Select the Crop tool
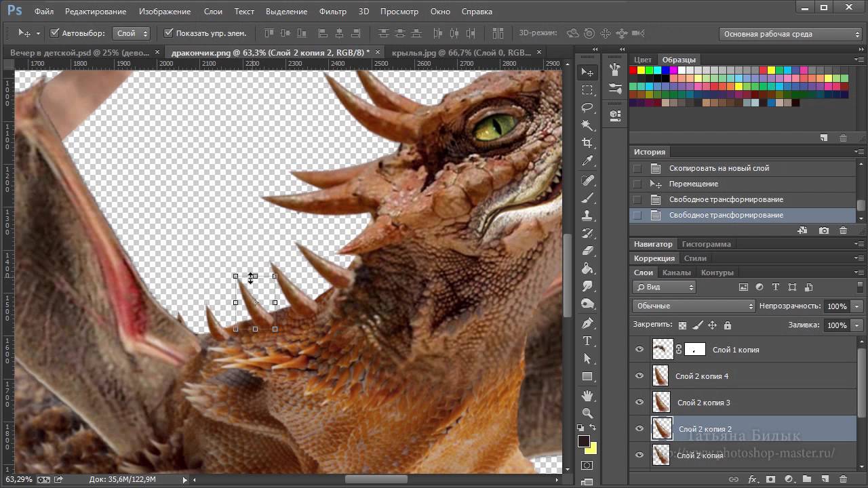 click(x=587, y=143)
